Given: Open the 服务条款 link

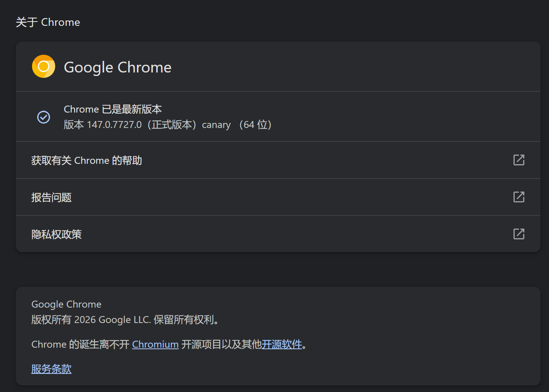Looking at the screenshot, I should coord(51,369).
